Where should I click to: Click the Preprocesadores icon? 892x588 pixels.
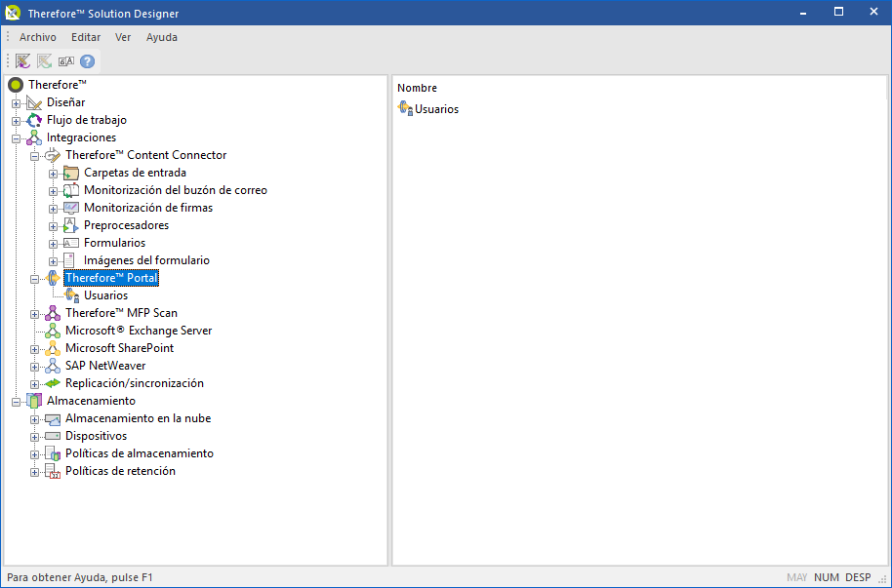point(71,226)
